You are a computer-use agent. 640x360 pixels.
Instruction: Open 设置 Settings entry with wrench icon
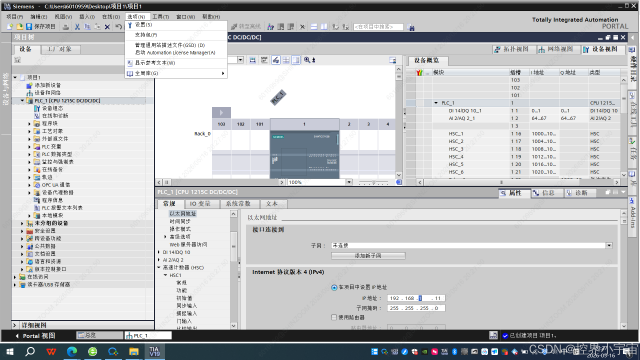coord(143,25)
